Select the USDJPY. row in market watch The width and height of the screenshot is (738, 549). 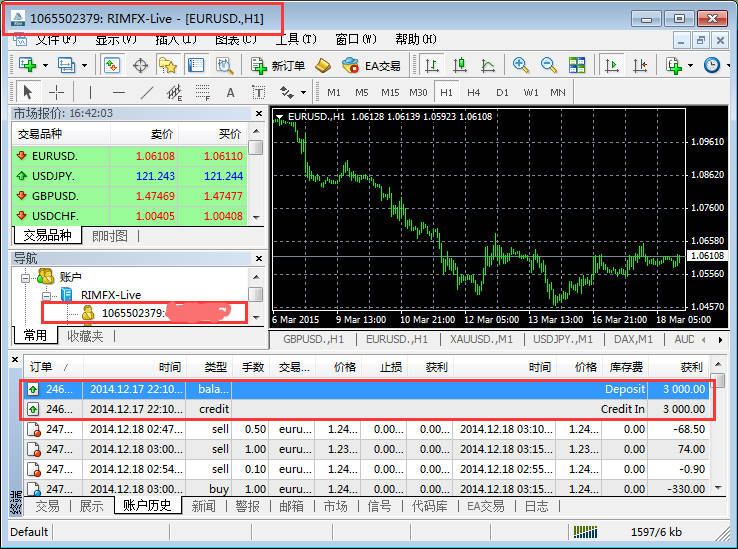[x=55, y=176]
